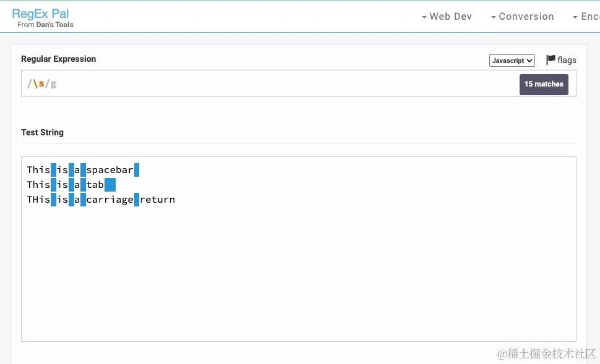
Task: Open the Javascript flavor dropdown
Action: (x=512, y=61)
